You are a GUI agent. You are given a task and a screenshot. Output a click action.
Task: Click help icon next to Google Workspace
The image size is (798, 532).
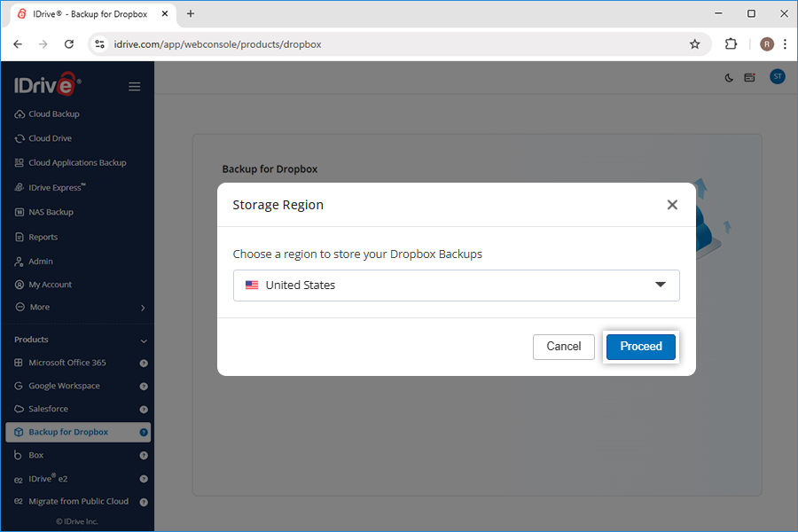tap(144, 387)
